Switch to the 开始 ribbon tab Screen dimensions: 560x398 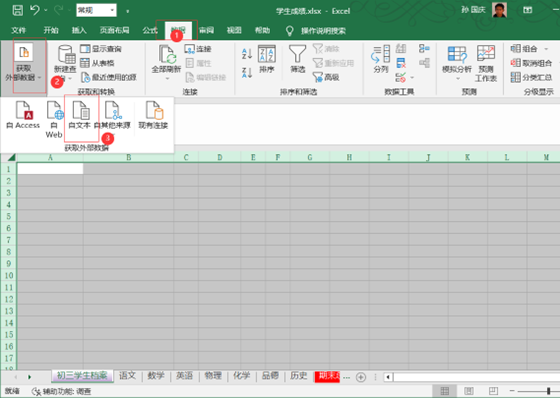pos(51,30)
